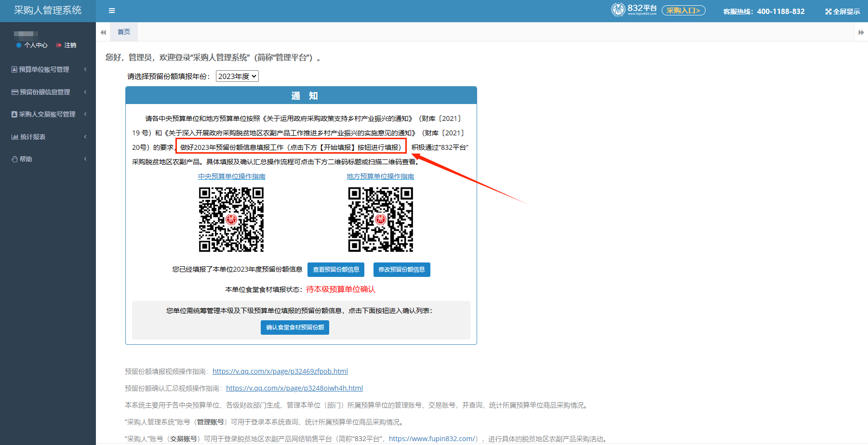Open 地方预算单位操作指南 link
This screenshot has width=868, height=445.
(380, 177)
